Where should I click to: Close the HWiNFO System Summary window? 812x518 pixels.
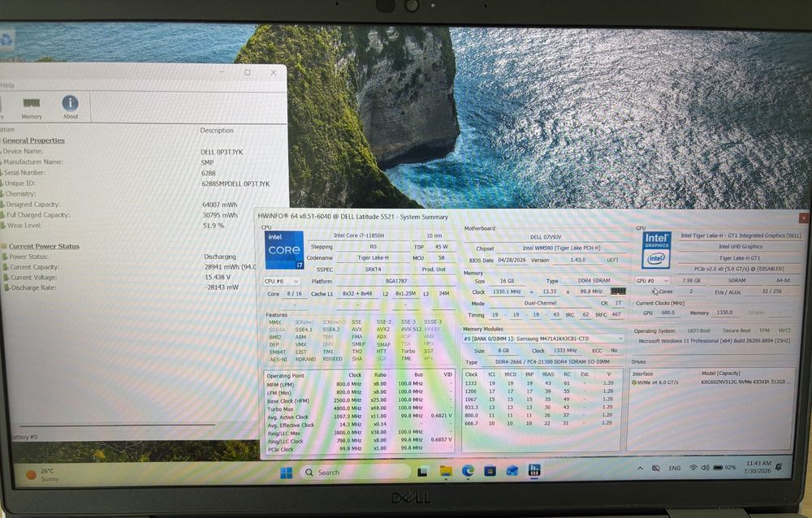point(804,218)
